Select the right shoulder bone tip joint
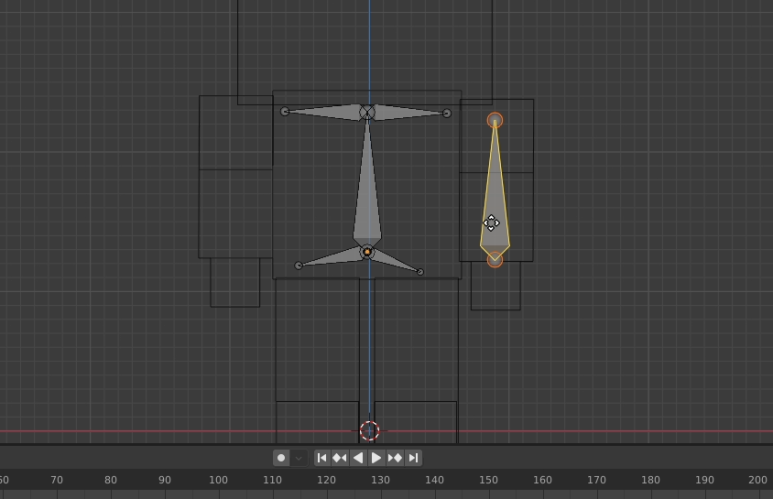 447,113
